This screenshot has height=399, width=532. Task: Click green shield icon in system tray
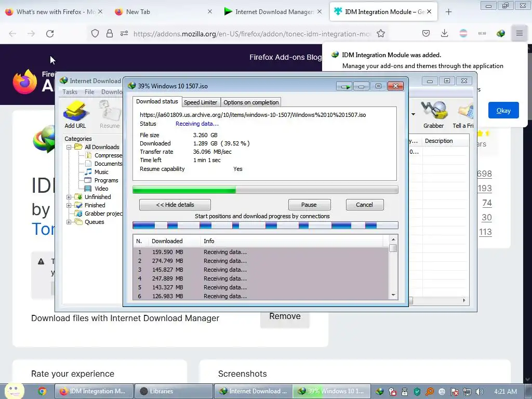point(417,392)
